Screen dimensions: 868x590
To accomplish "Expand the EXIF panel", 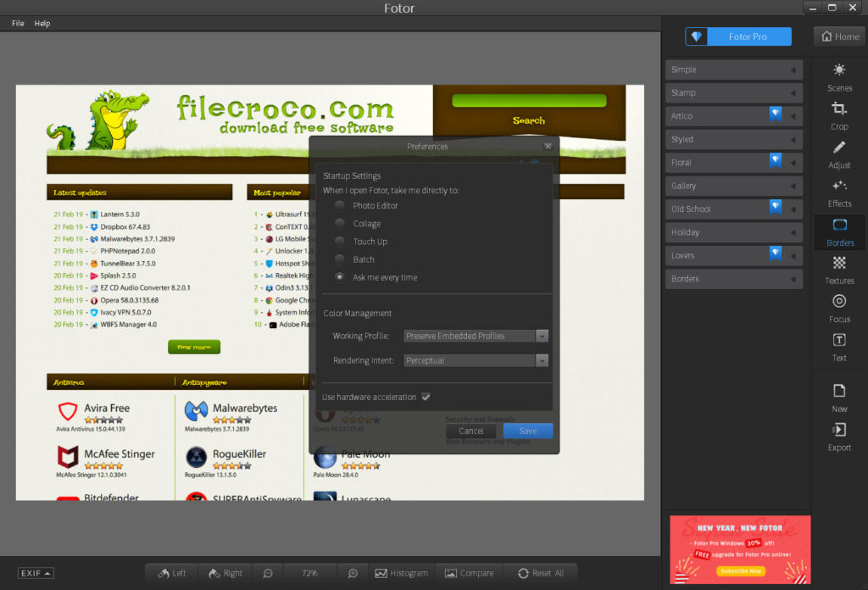I will pyautogui.click(x=36, y=573).
